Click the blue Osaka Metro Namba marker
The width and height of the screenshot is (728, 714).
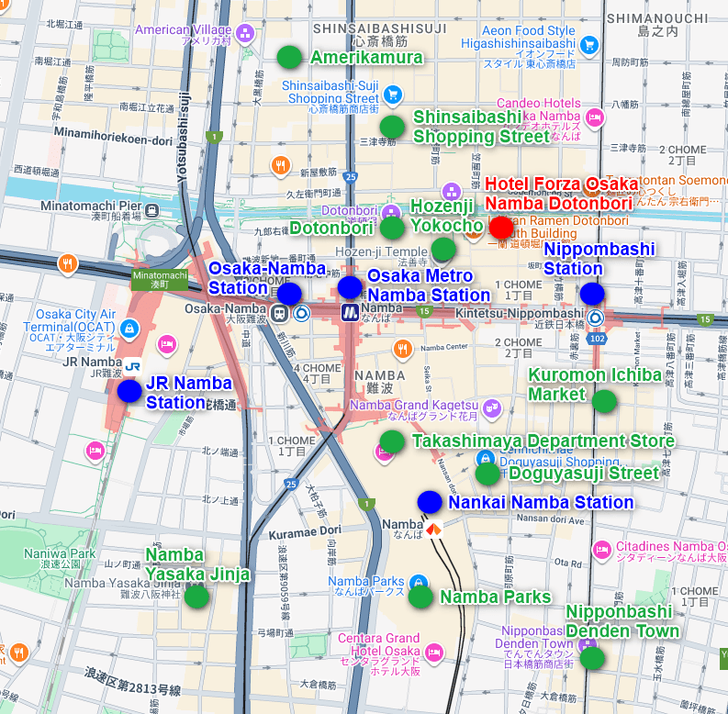(x=350, y=287)
